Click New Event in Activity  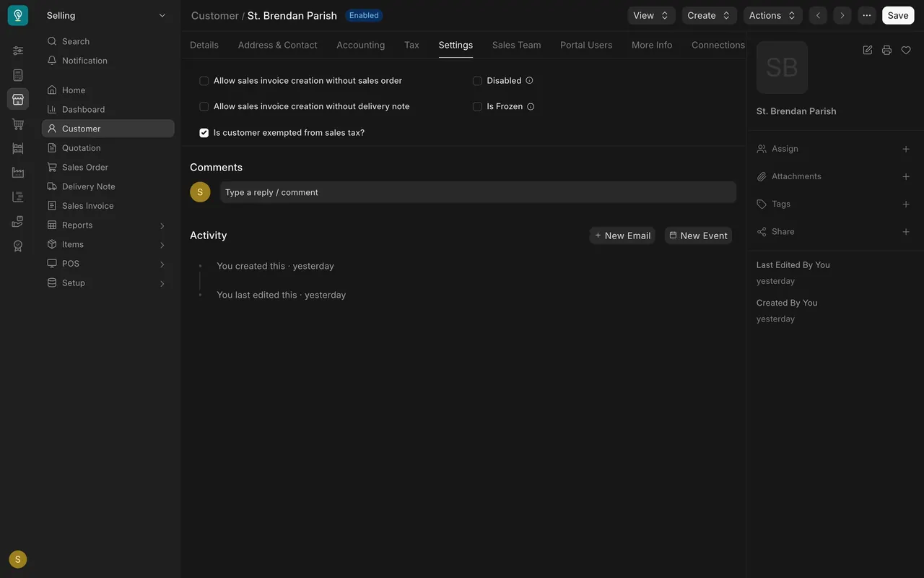(698, 236)
